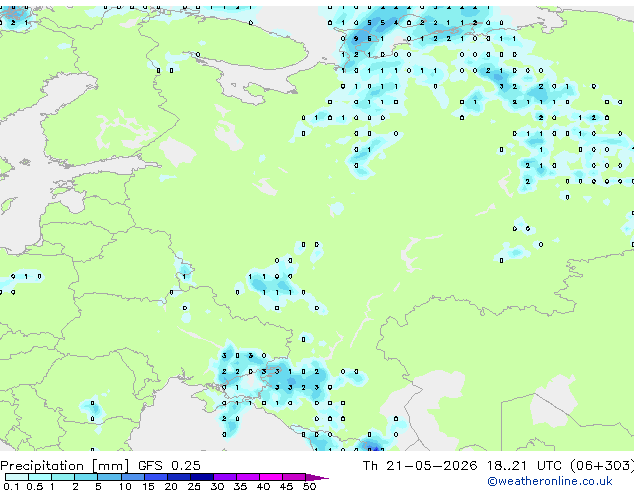The width and height of the screenshot is (634, 490).
Task: Click the 'UTC' label in the header
Action: (x=549, y=466)
